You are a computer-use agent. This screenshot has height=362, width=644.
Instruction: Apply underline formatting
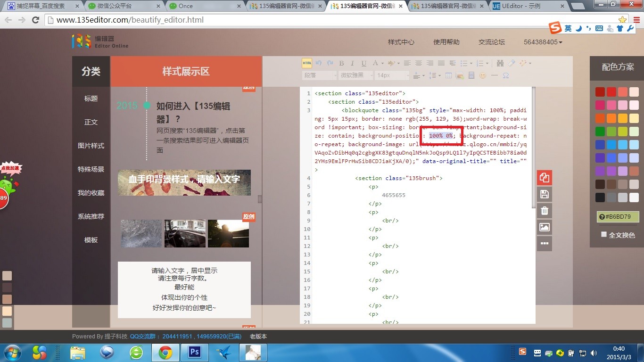(x=364, y=63)
